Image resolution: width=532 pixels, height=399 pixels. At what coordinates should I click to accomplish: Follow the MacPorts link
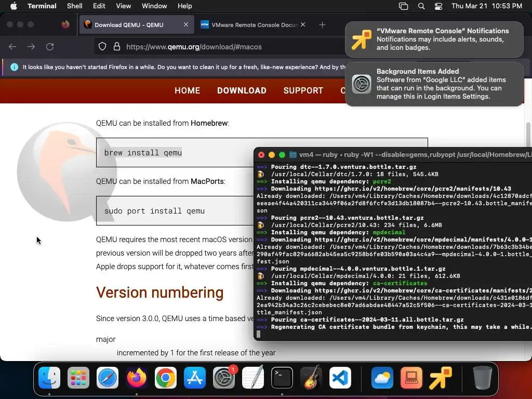click(207, 181)
